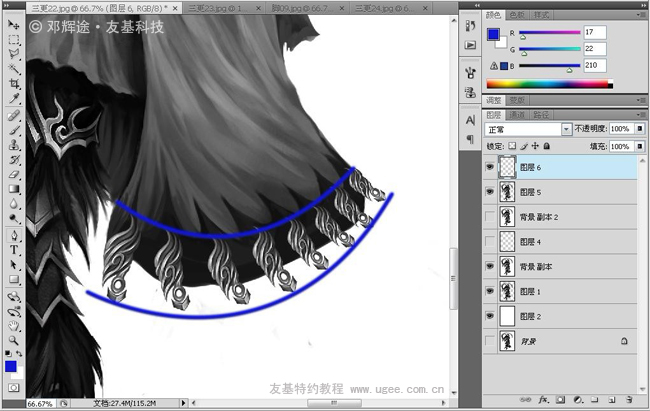Viewport: 650px width, 411px height.
Task: Select the Brush tool
Action: [13, 130]
